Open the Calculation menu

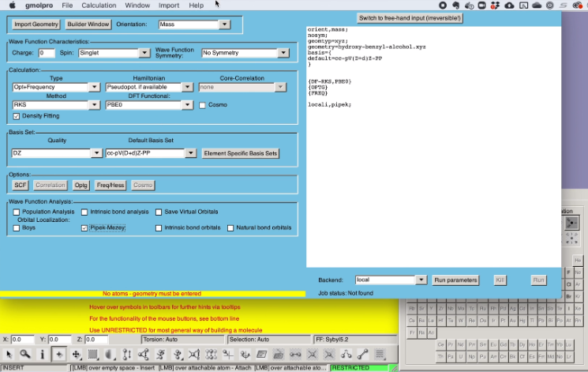97,6
